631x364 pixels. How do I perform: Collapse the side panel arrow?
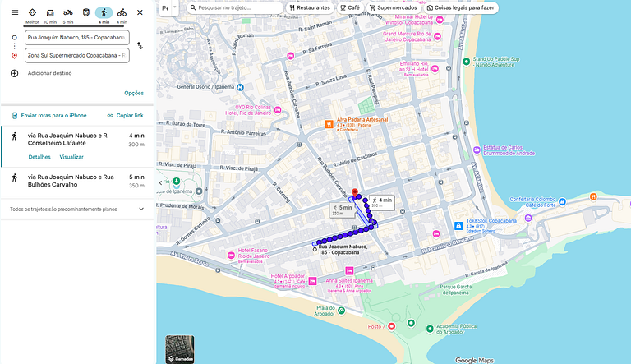pos(160,182)
